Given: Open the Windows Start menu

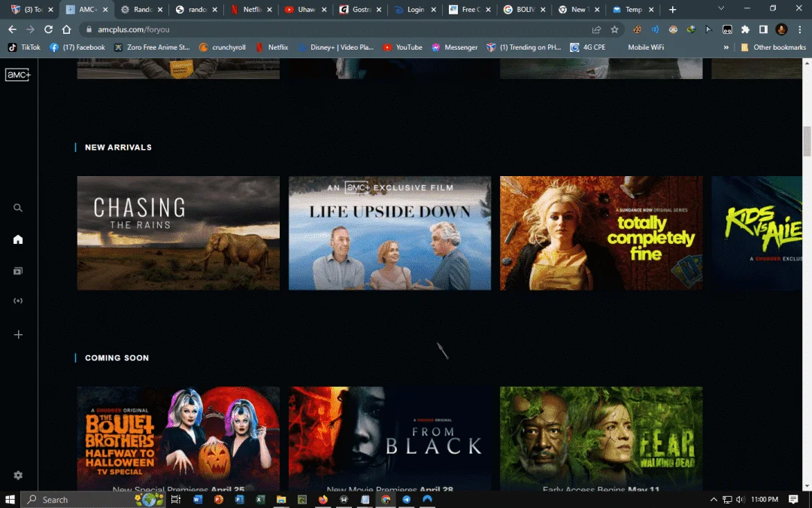Looking at the screenshot, I should (x=10, y=499).
